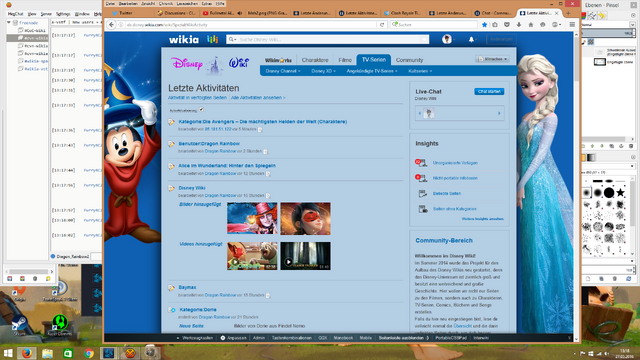This screenshot has width=640, height=360.
Task: Click the Firefox URL address bar
Action: tap(250, 25)
